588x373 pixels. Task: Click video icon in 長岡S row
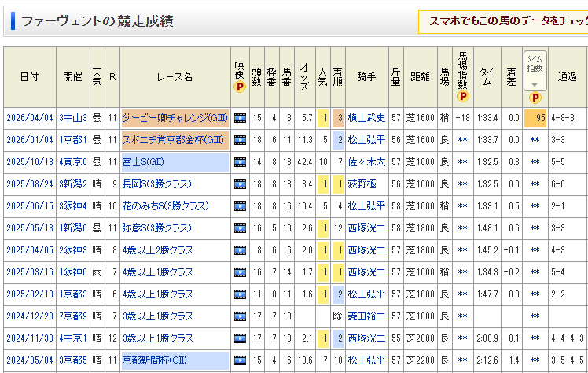point(240,184)
